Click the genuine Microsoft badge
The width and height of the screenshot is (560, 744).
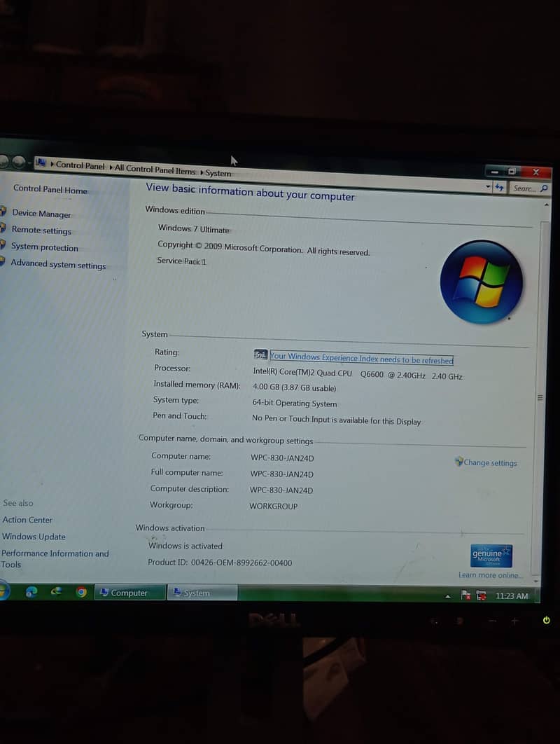(x=491, y=556)
